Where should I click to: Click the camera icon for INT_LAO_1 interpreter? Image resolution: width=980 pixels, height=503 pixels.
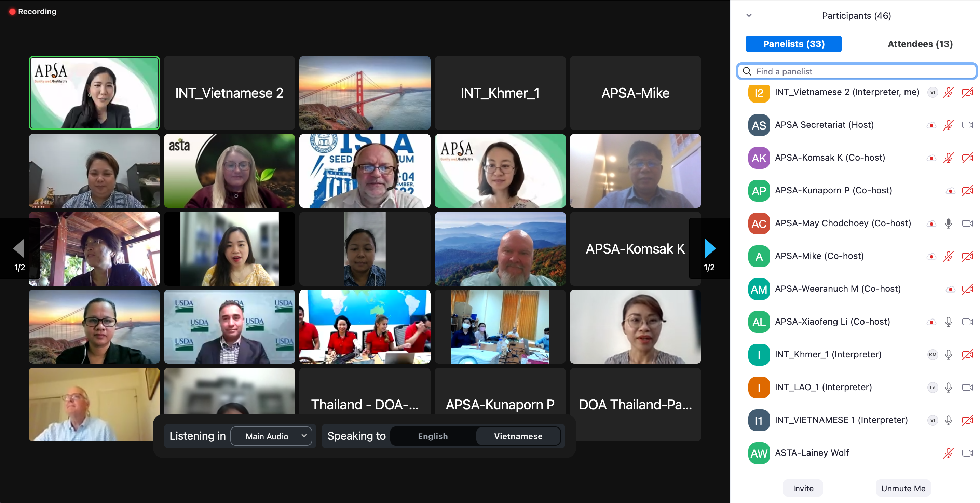coord(967,388)
